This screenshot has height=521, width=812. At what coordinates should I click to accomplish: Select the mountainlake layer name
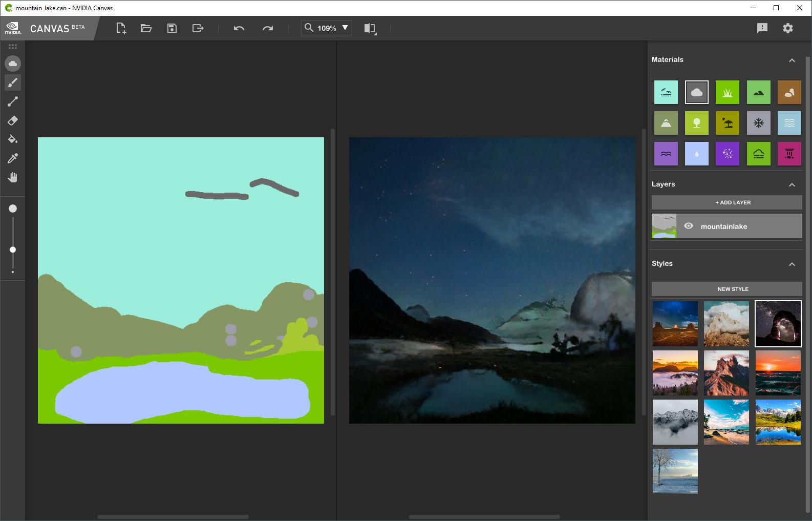tap(724, 226)
